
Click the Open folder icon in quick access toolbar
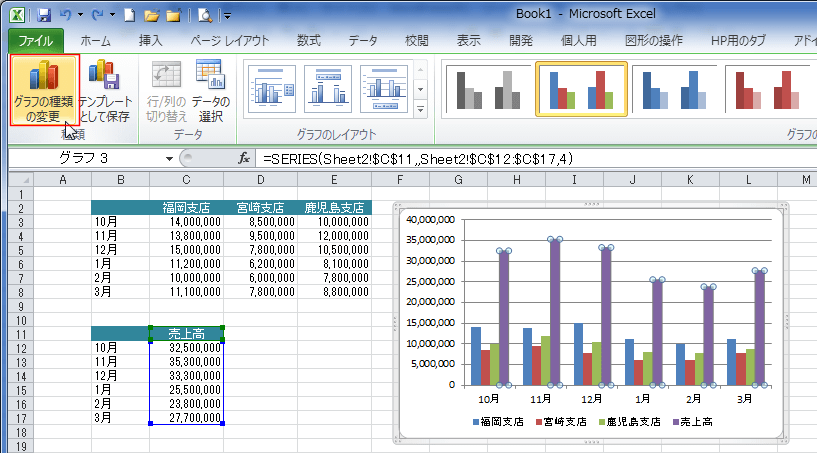150,15
